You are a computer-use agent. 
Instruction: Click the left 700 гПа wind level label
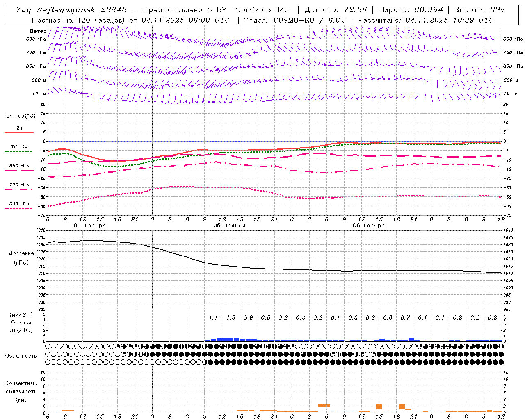[36, 52]
